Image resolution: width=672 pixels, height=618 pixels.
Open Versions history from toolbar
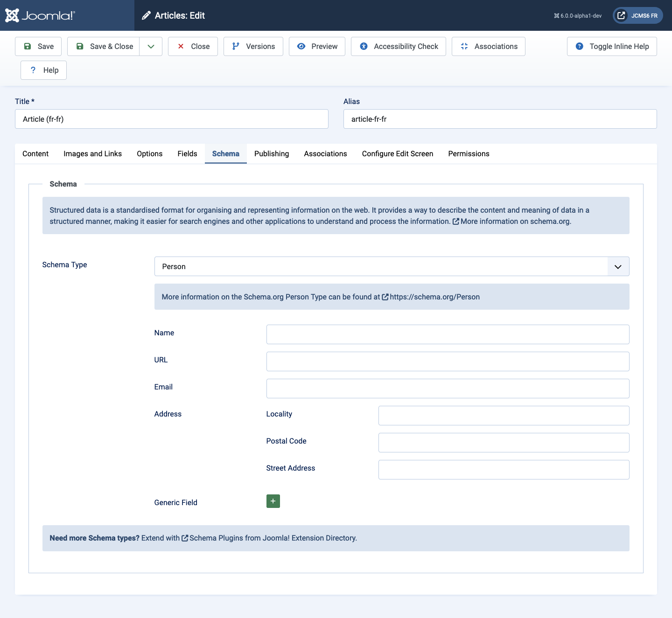point(253,46)
